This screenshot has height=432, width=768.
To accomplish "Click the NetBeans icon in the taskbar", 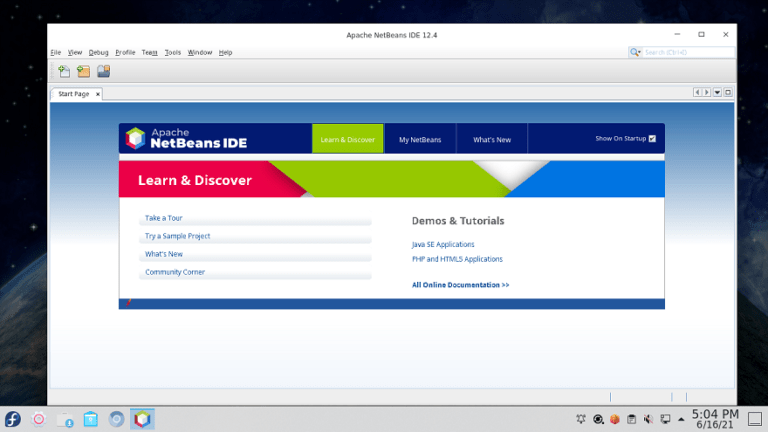I will click(x=142, y=419).
